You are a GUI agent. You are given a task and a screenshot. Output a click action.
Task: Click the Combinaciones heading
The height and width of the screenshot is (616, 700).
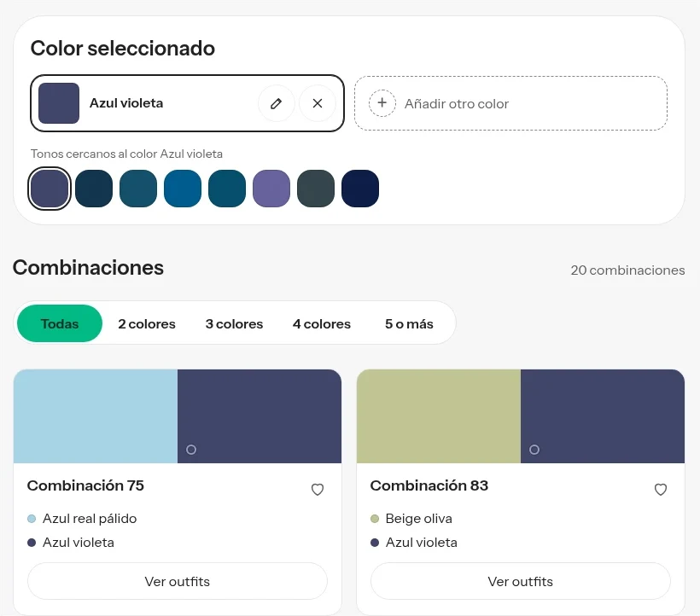89,268
